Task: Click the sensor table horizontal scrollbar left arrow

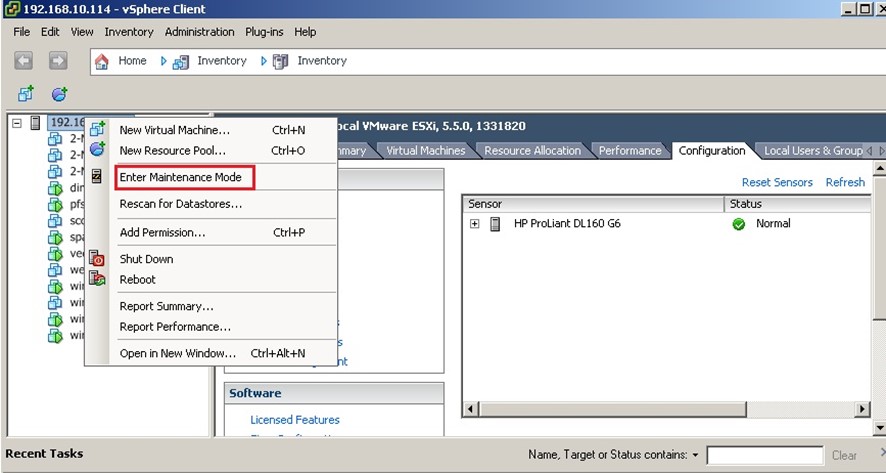Action: 471,409
